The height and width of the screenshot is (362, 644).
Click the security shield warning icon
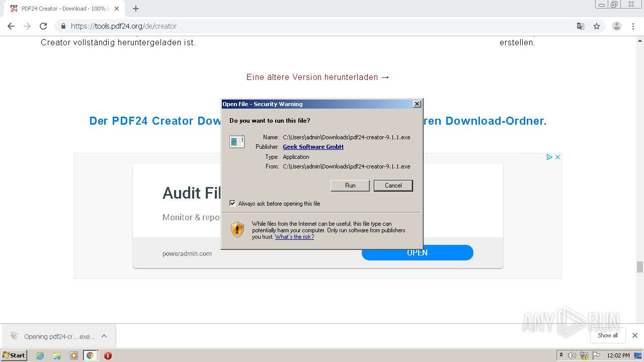[x=237, y=230]
